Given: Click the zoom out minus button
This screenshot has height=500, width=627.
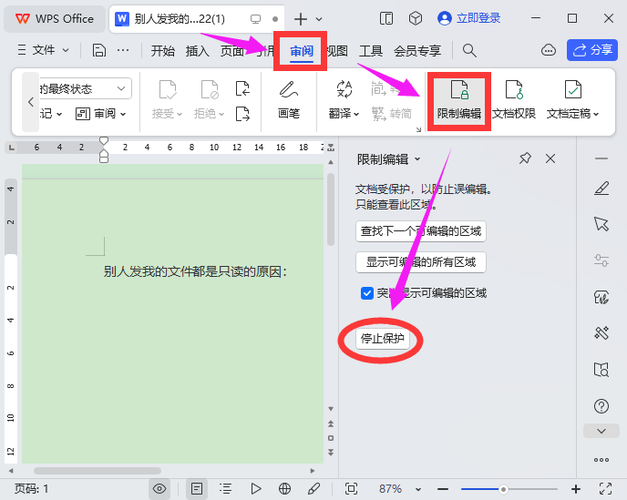Looking at the screenshot, I should tap(443, 489).
